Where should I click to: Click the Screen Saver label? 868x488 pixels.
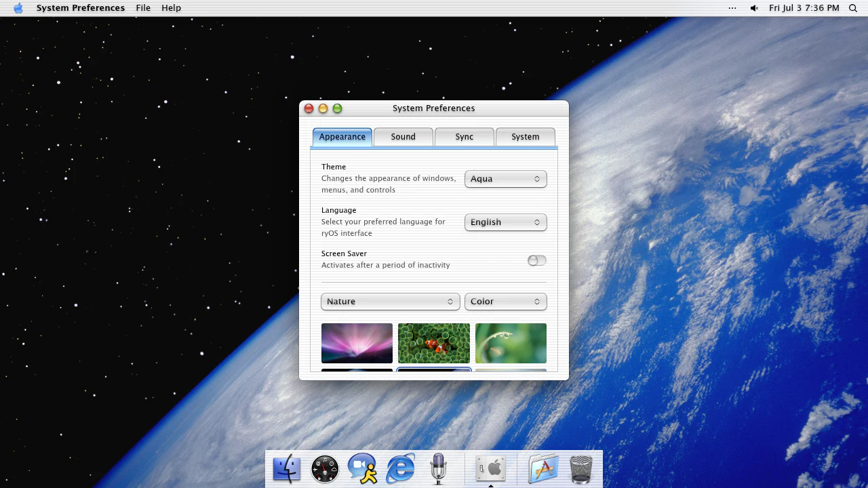click(x=344, y=253)
